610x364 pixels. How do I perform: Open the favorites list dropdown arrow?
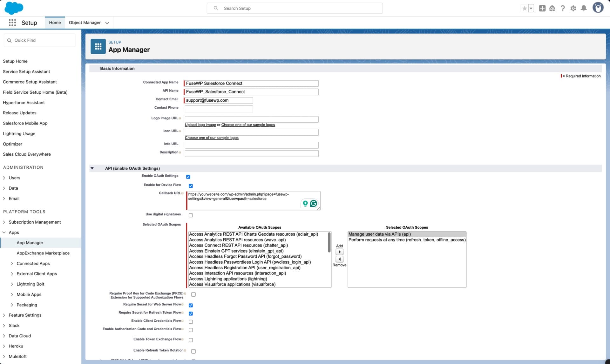531,8
